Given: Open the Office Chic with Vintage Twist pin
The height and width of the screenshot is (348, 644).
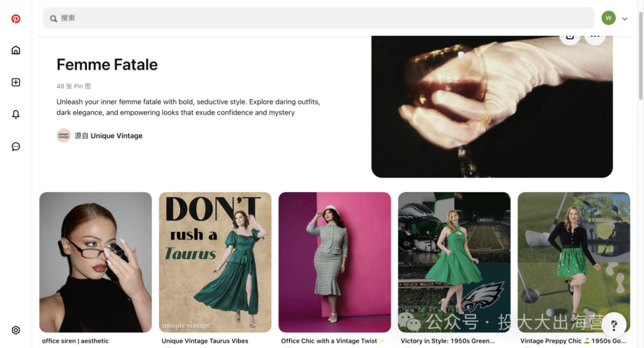Looking at the screenshot, I should pyautogui.click(x=335, y=262).
